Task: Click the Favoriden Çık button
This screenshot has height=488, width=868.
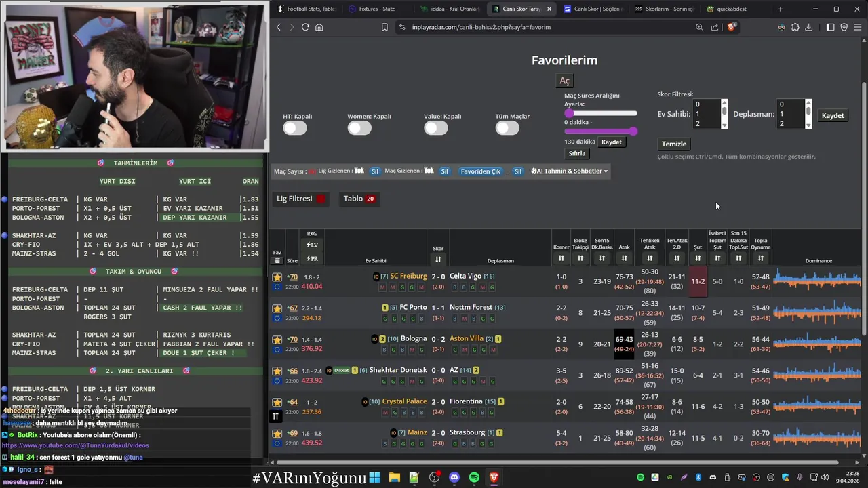Action: click(x=480, y=171)
